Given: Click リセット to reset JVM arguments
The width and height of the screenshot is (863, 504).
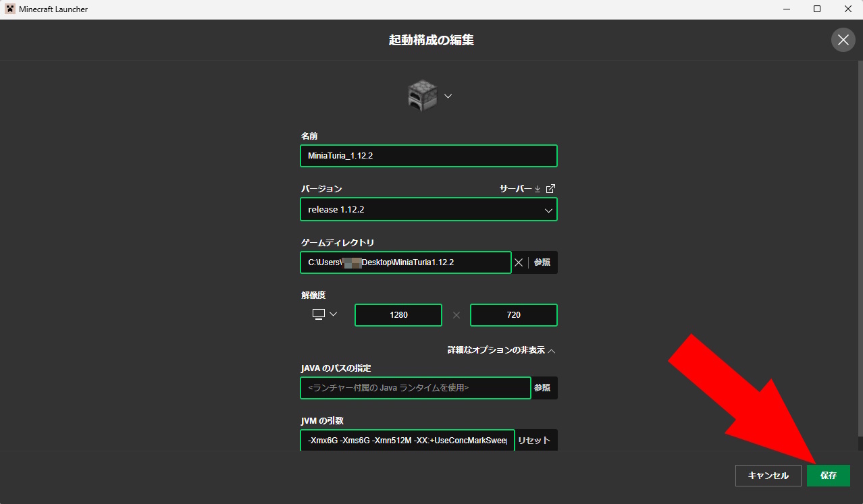Looking at the screenshot, I should [x=536, y=441].
